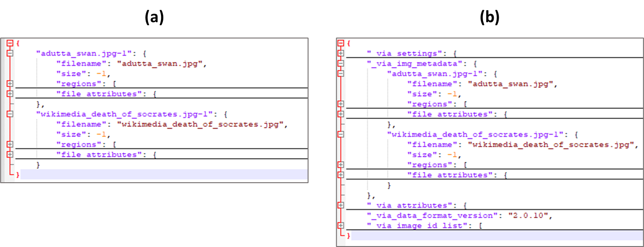
Task: Collapse "wikimedia_death_of_socrates.jpg-1" object in panel (b)
Action: 341,134
